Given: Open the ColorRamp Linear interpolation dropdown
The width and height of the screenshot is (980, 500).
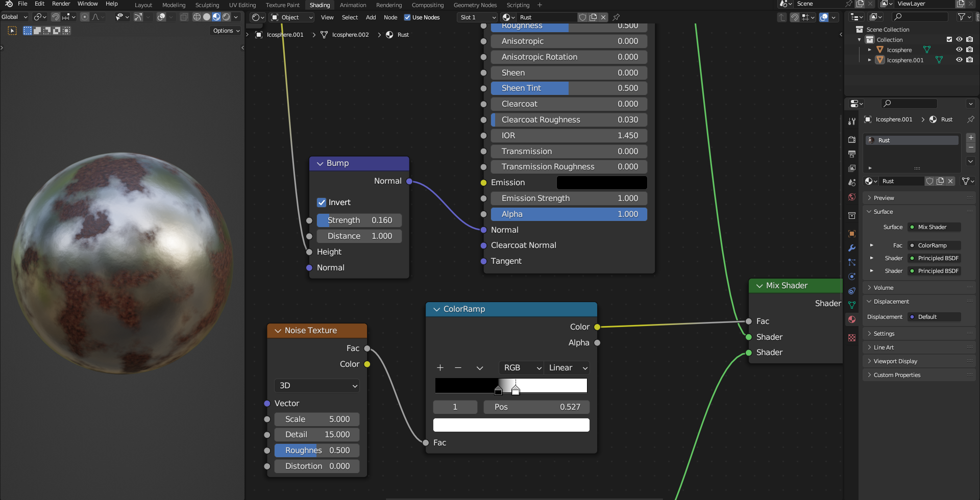Looking at the screenshot, I should 568,368.
